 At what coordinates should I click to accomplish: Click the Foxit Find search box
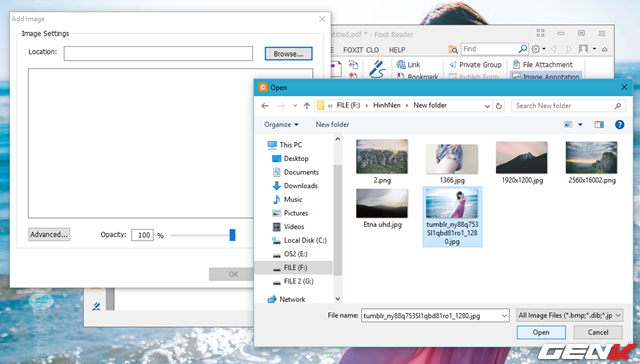tap(495, 49)
